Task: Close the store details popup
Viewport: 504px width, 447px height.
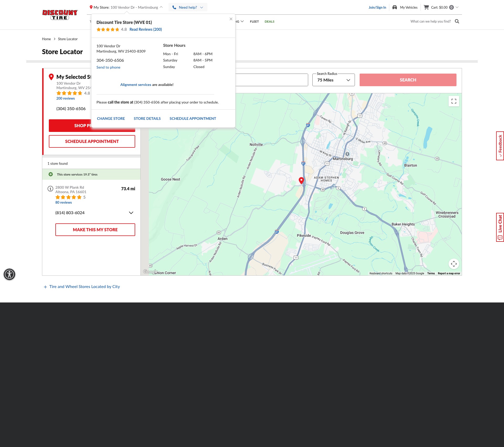Action: coord(231,19)
